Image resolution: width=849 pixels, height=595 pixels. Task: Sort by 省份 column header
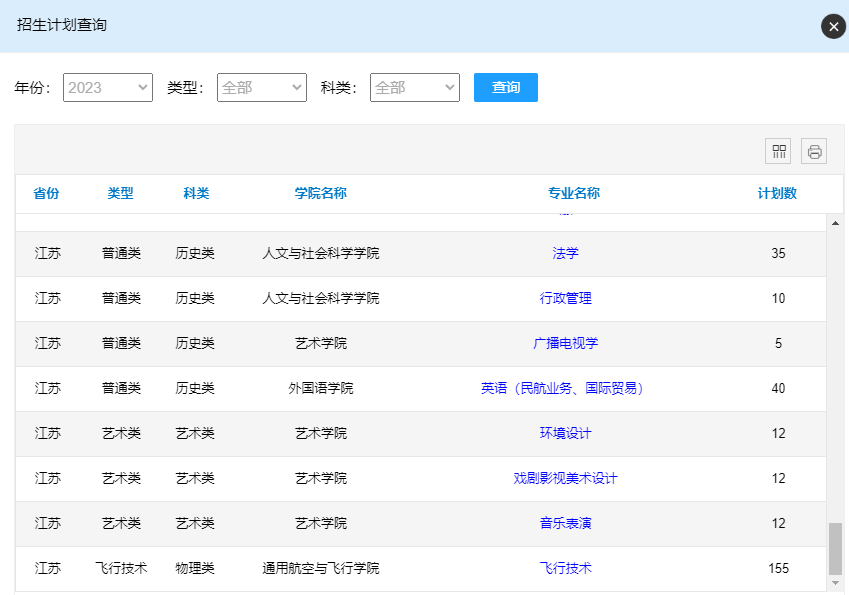pos(46,193)
